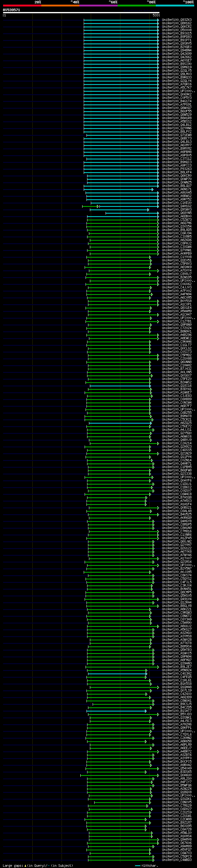Viewport: 197px width, 868px height.
Task: Open hit UniRef100_Q4LB12
Action: [177, 125]
